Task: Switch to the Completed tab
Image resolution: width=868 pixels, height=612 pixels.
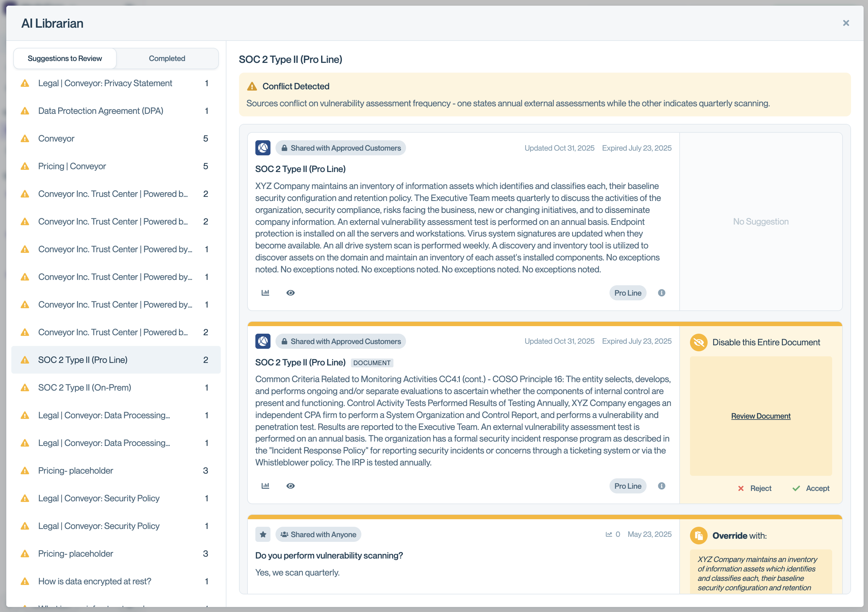Action: pyautogui.click(x=167, y=58)
